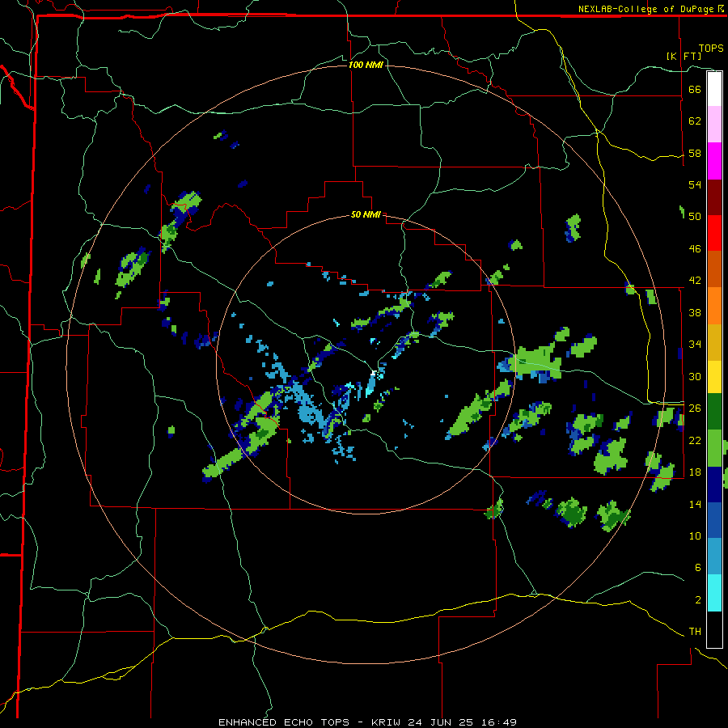Click the white swatch in the tops legend
This screenshot has height=728, width=728.
(x=714, y=89)
